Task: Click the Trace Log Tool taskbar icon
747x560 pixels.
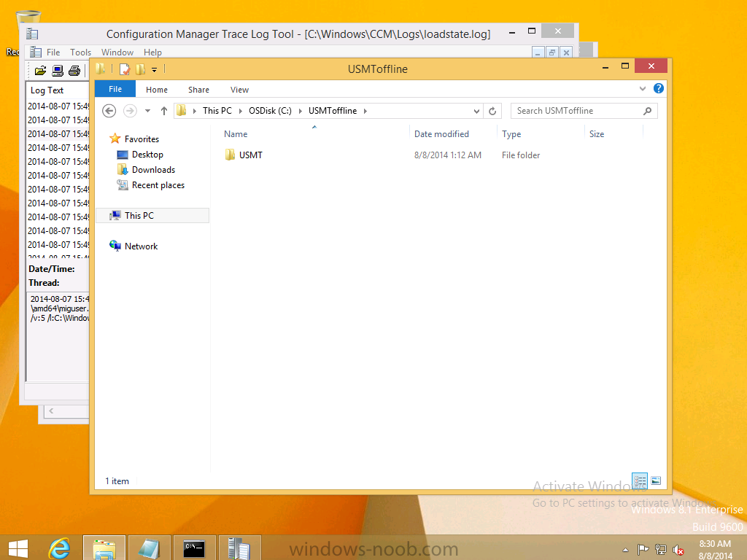Action: tap(239, 548)
